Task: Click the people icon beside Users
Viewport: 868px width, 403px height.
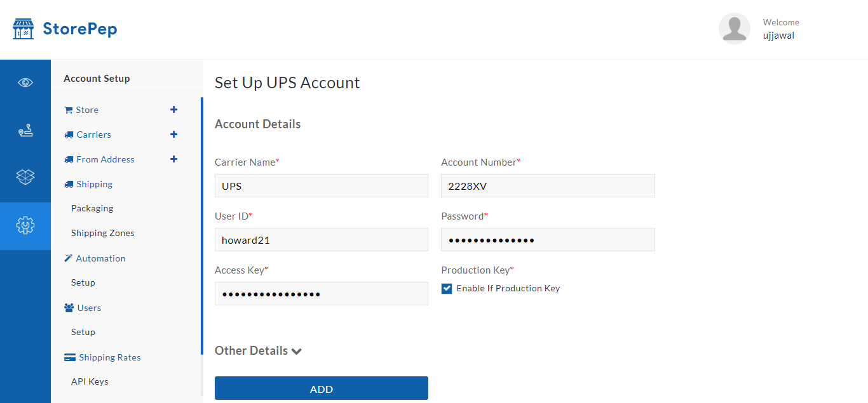Action: (69, 308)
